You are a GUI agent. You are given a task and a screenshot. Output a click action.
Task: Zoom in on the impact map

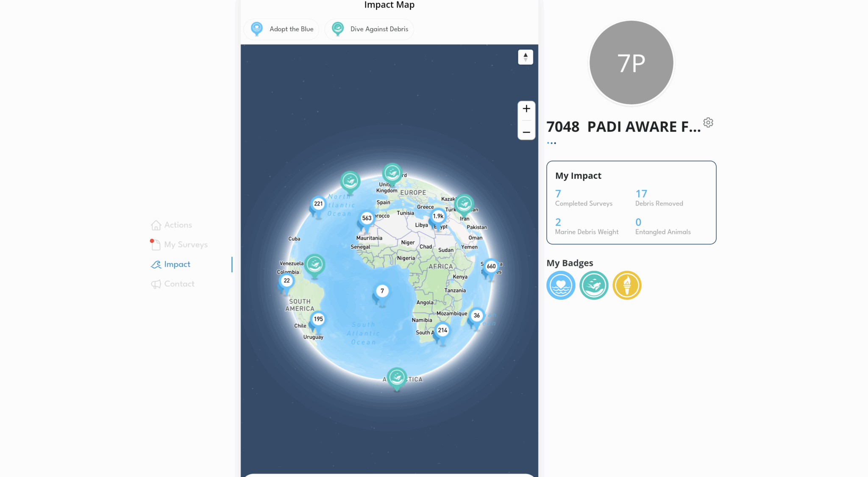pyautogui.click(x=526, y=108)
